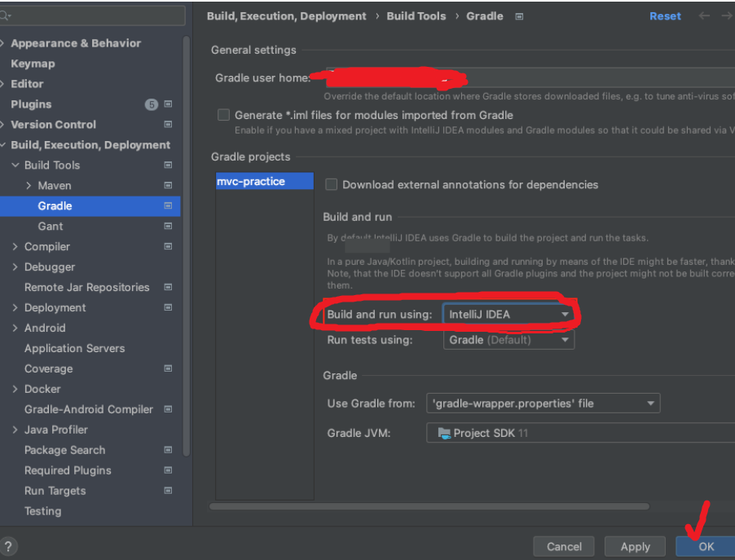Click the Reset link
The image size is (735, 560).
[665, 16]
